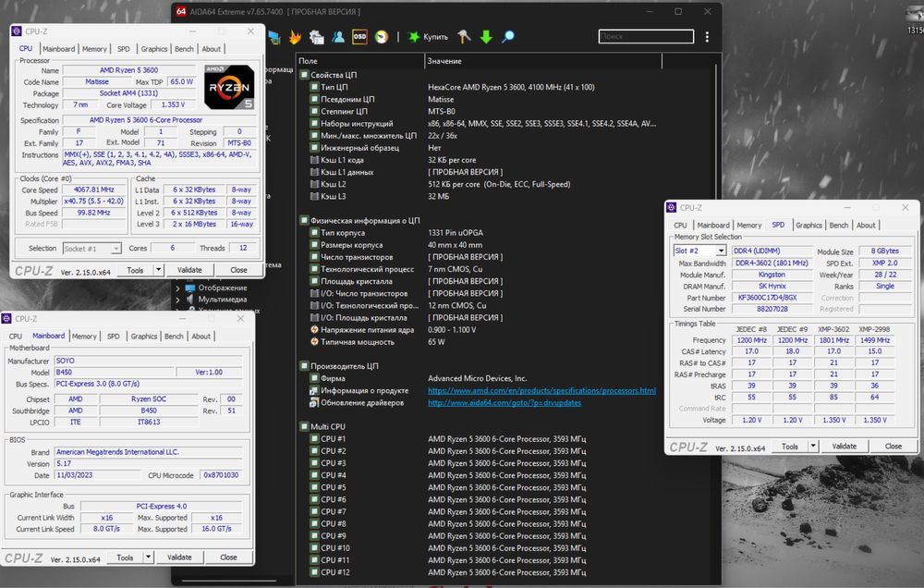Click the CPU-Z icon in Mainboard window title bar
924x588 pixels.
6,318
